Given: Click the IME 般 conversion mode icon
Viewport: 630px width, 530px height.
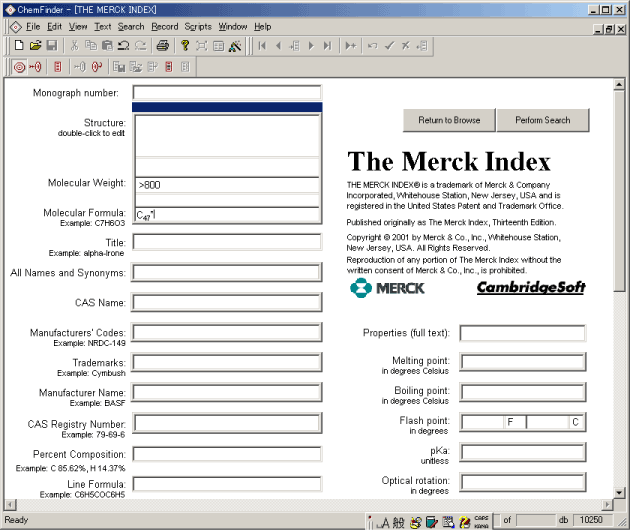Looking at the screenshot, I should click(x=398, y=522).
